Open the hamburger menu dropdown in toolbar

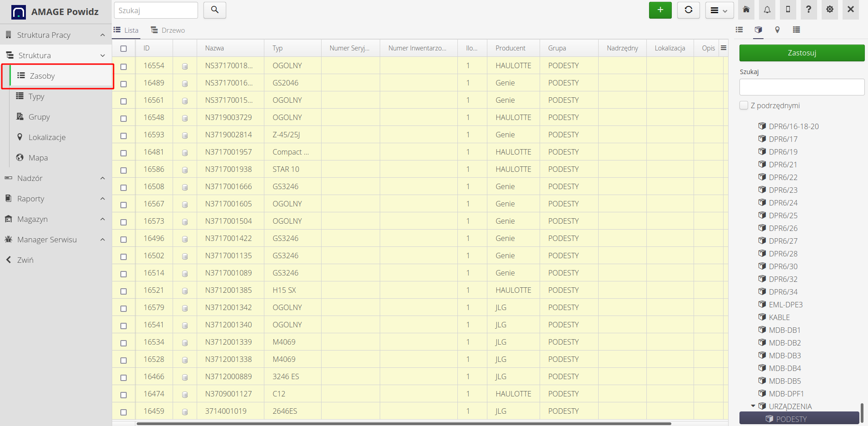pyautogui.click(x=719, y=10)
